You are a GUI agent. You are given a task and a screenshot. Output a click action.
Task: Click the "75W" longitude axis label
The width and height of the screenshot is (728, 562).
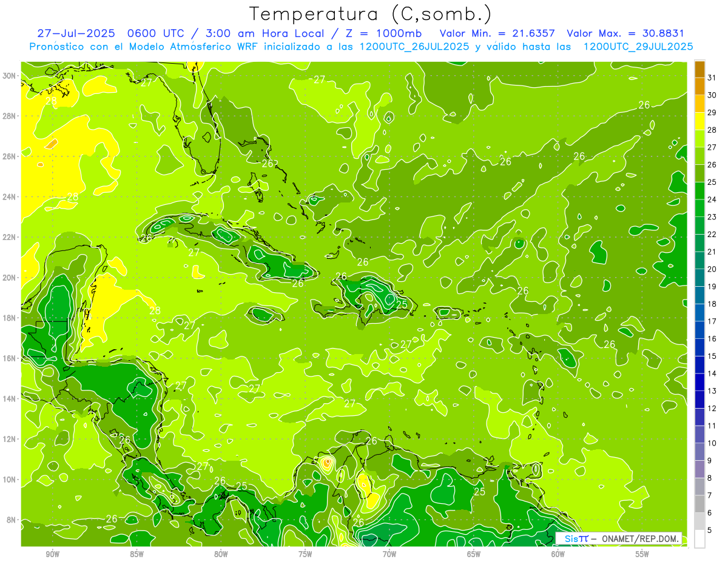305,554
